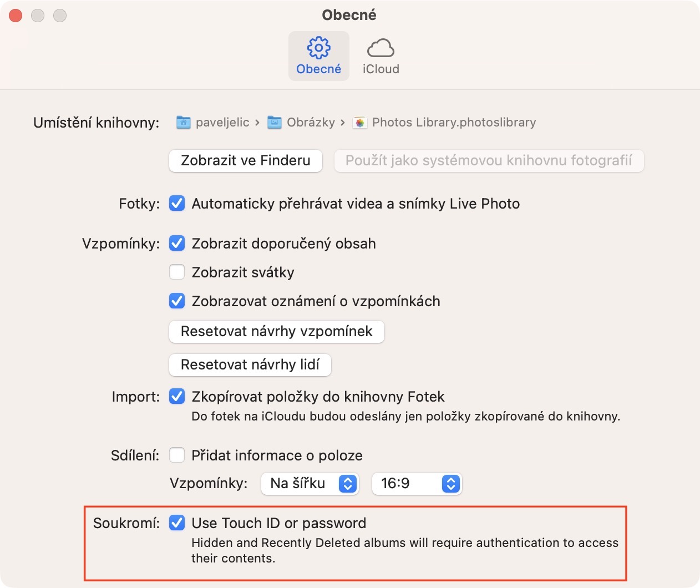Uncheck Zkopírovat položky do knihovny Fotek

coord(177,397)
